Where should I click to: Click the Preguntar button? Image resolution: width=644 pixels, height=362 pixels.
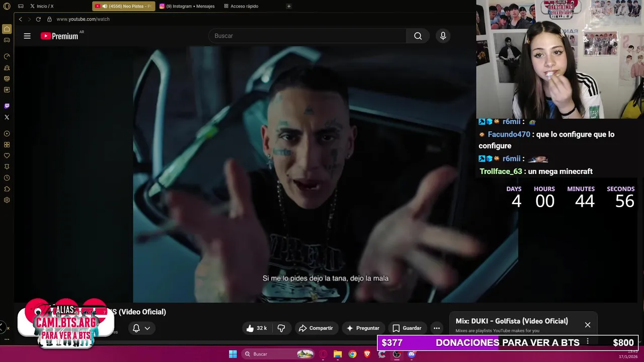[363, 328]
